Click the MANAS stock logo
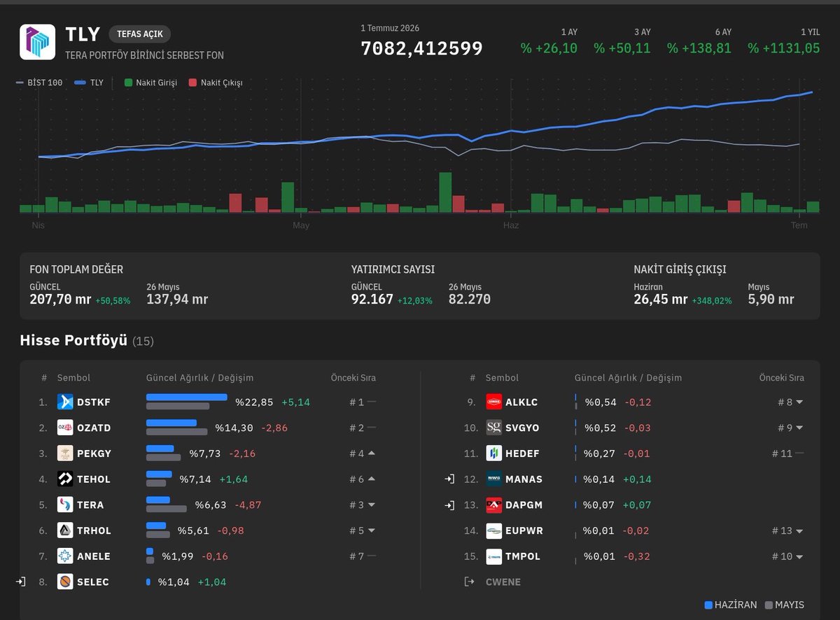The width and height of the screenshot is (840, 620). tap(494, 479)
